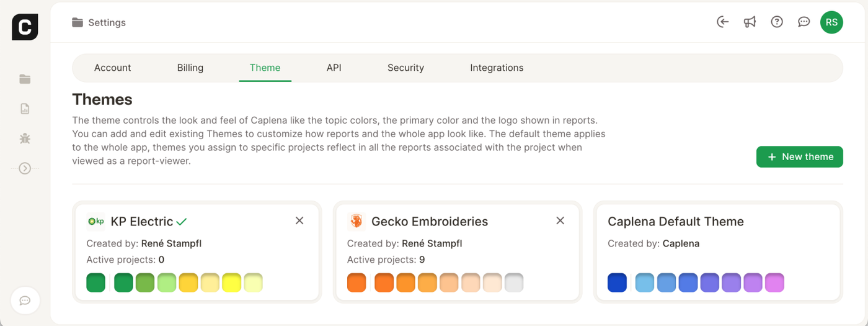The height and width of the screenshot is (326, 868).
Task: Open the chat bubble at sidebar bottom
Action: [x=25, y=301]
